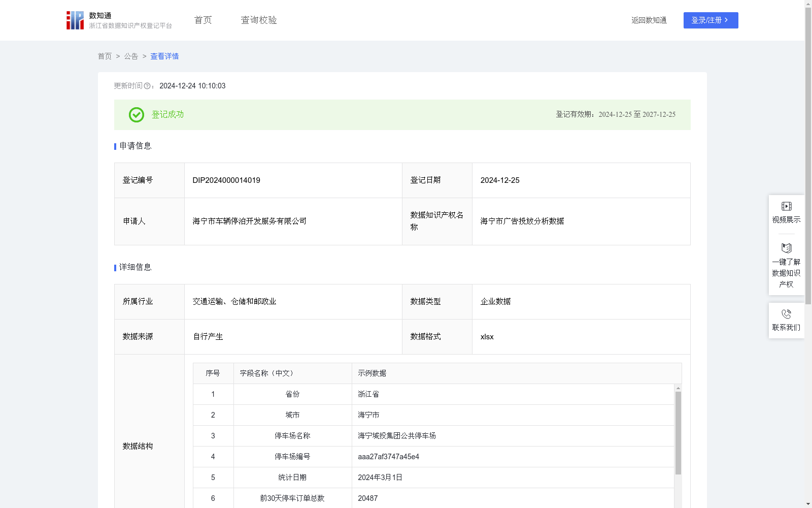812x508 pixels.
Task: Open the 查询校验 nav tab
Action: 259,20
